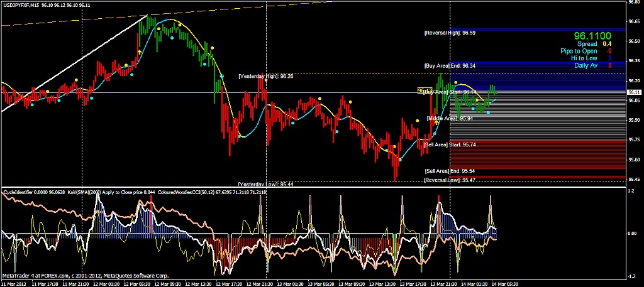Viewport: 644px width, 287px height.
Task: Select the Daily Av readout
Action: point(592,65)
